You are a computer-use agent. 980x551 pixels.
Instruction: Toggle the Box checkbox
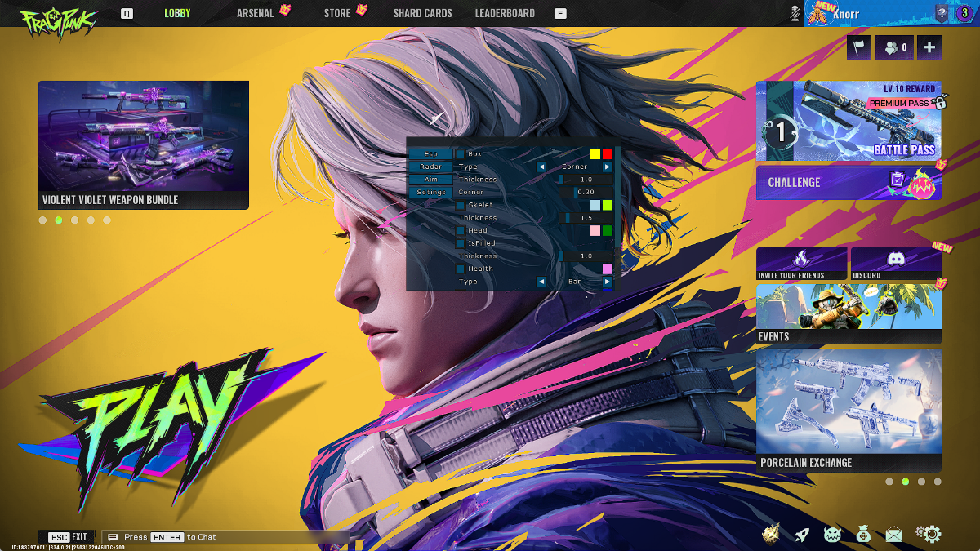click(461, 153)
